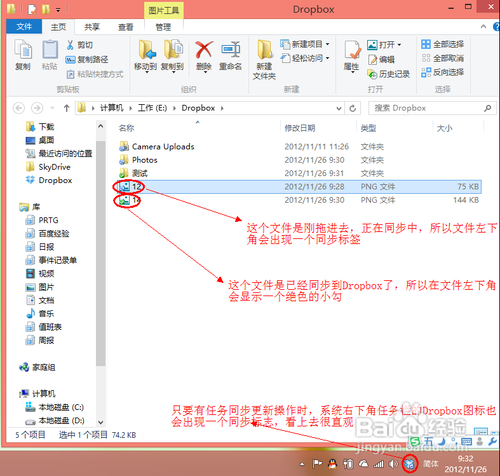Viewport: 500px width, 476px height.
Task: Click the Forward navigation arrow
Action: point(37,108)
